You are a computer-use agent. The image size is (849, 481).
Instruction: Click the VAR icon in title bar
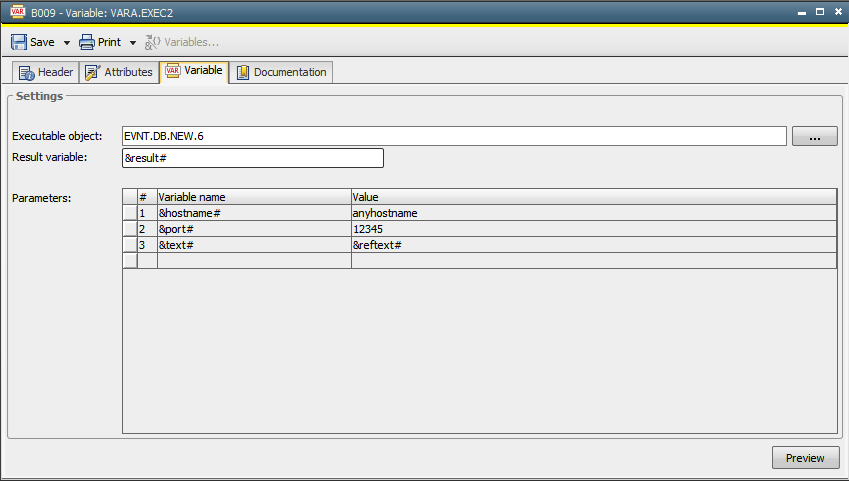[17, 12]
